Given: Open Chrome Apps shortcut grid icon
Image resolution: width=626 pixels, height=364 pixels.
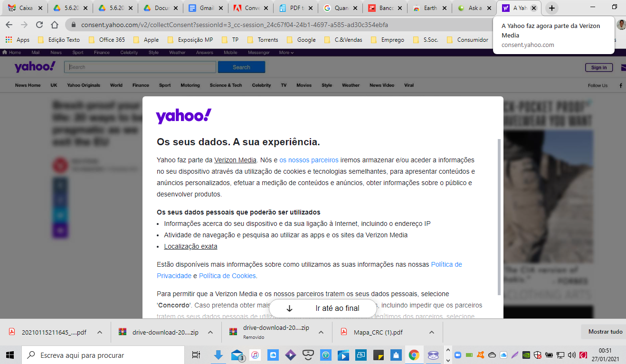Looking at the screenshot, I should coord(9,40).
